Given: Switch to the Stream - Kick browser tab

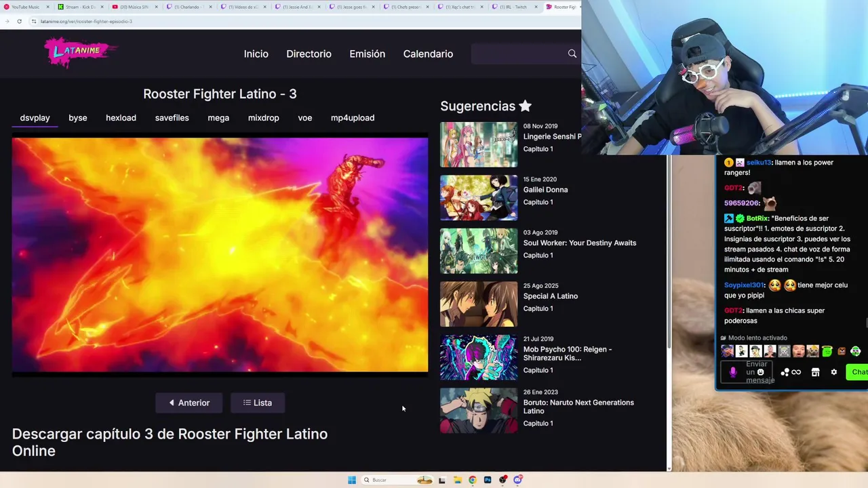Looking at the screenshot, I should tap(80, 7).
